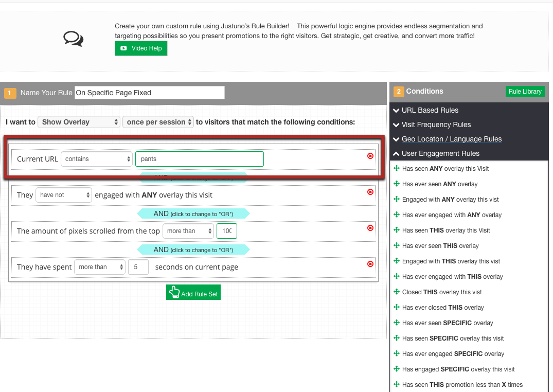This screenshot has width=553, height=392.
Task: Toggle the AND connector above time spent rule
Action: (x=193, y=250)
